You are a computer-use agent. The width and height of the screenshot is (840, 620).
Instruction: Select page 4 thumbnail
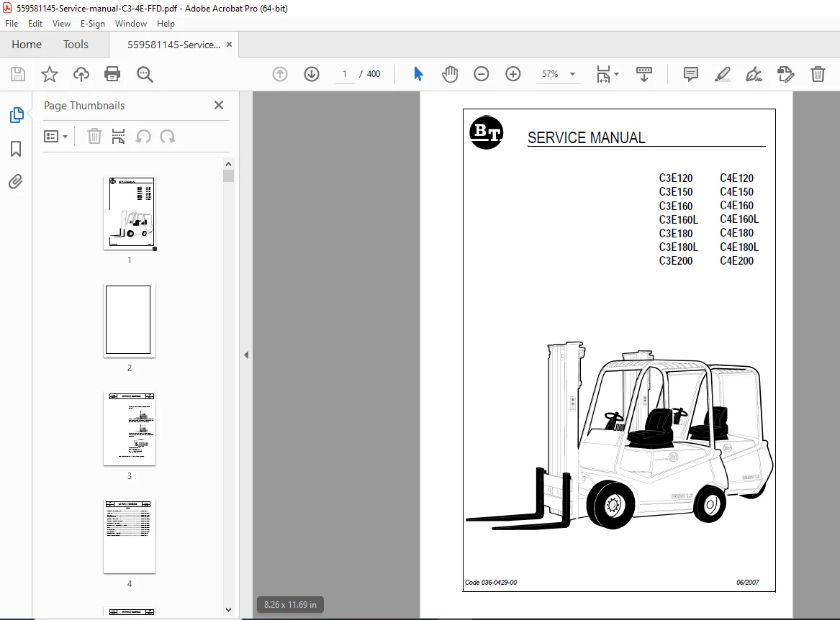click(x=129, y=536)
